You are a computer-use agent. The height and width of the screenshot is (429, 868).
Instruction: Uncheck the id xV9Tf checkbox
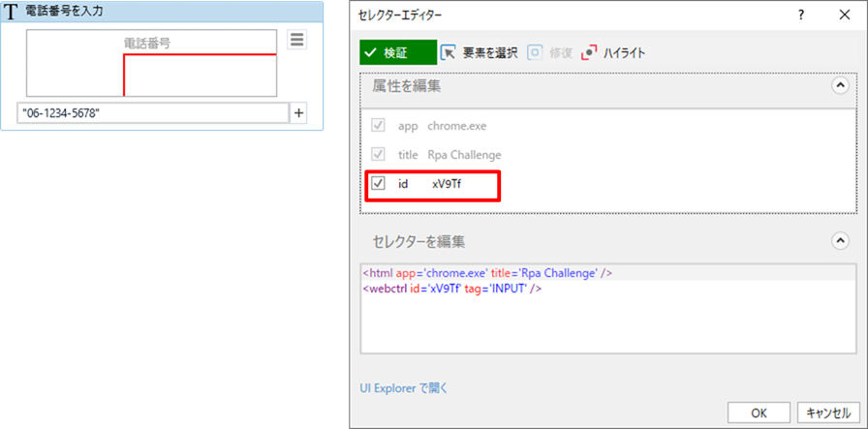379,184
